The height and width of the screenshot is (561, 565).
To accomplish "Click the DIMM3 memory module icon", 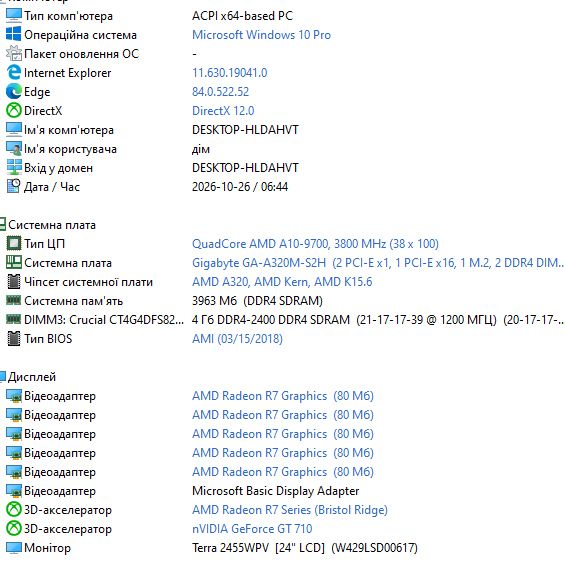I will 14,319.
